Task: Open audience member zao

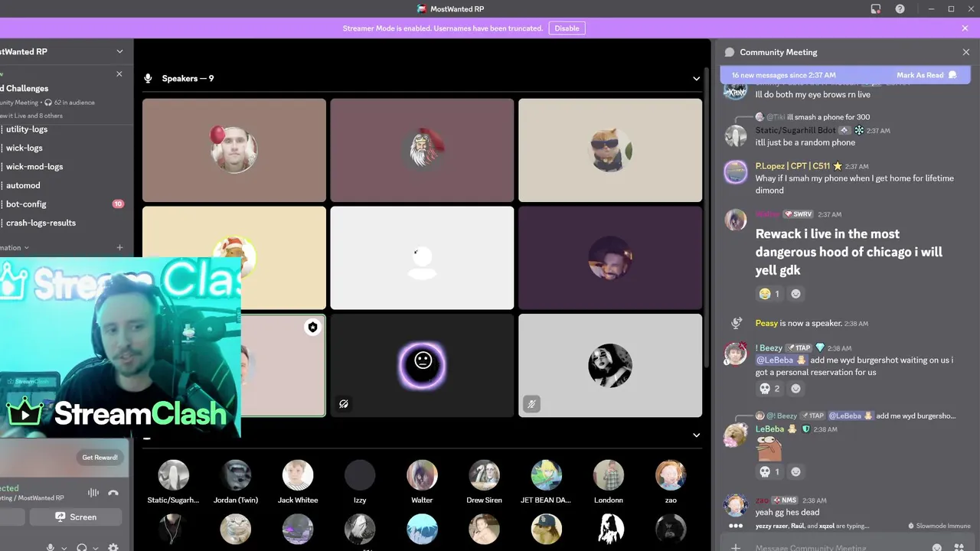Action: coord(671,475)
